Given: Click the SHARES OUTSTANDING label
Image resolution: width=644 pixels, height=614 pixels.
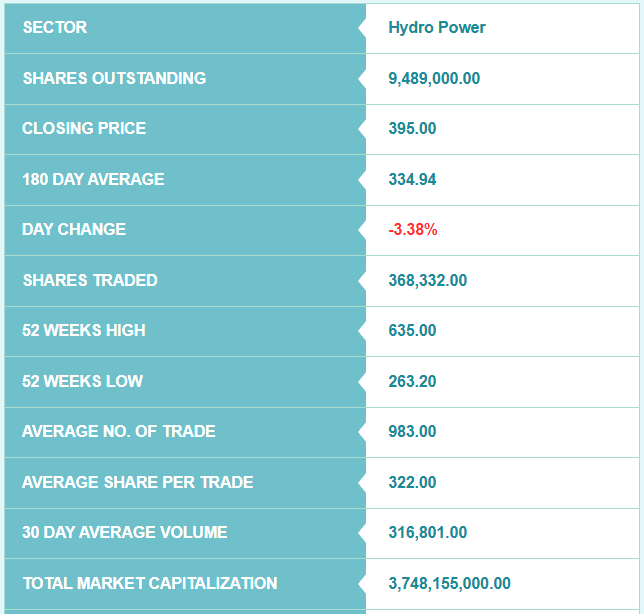Looking at the screenshot, I should [x=114, y=78].
